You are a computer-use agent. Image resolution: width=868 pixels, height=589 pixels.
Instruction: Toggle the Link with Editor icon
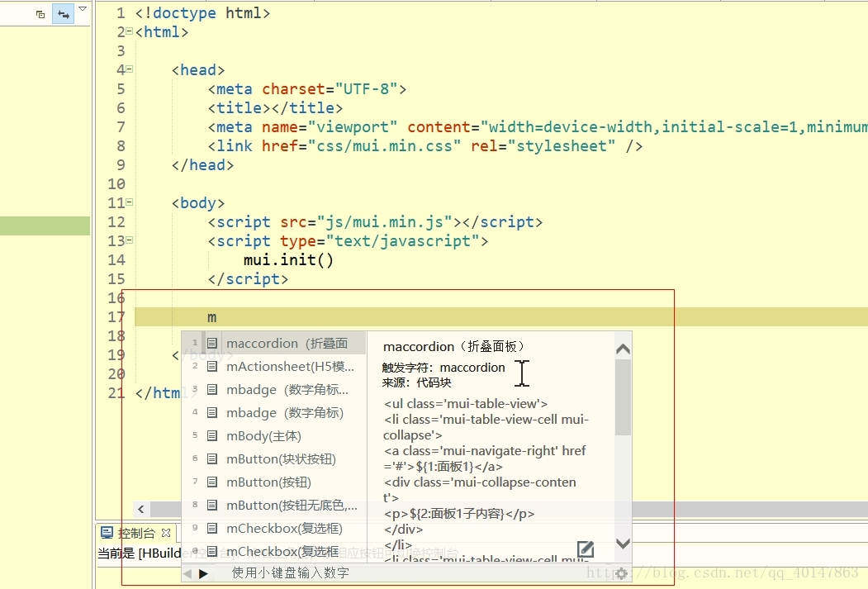click(63, 14)
